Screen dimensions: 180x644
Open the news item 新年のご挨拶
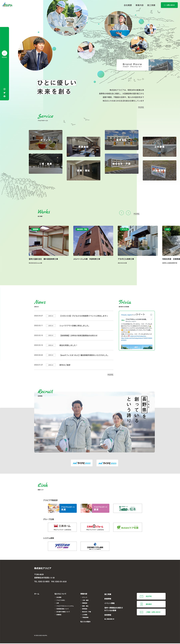pos(74,365)
